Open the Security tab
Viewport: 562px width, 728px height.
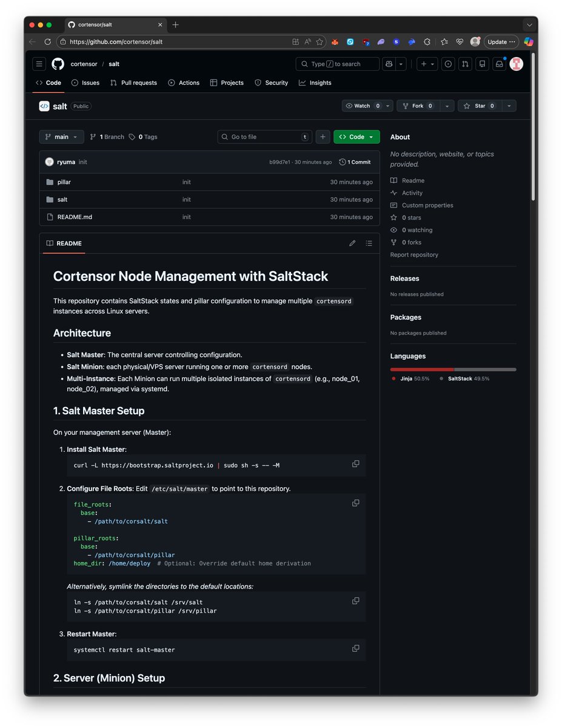271,83
